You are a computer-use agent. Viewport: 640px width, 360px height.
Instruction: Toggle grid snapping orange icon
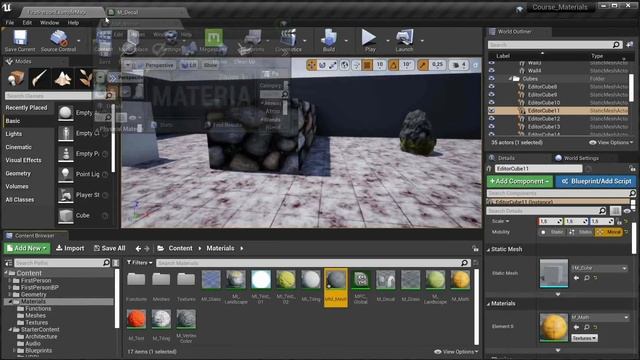pos(367,65)
